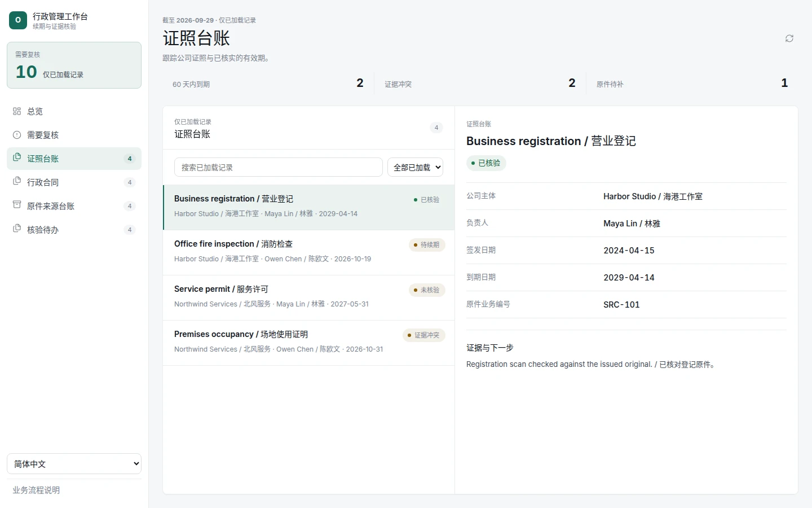The width and height of the screenshot is (812, 508).
Task: Open 核验待办 section
Action: coord(74,230)
